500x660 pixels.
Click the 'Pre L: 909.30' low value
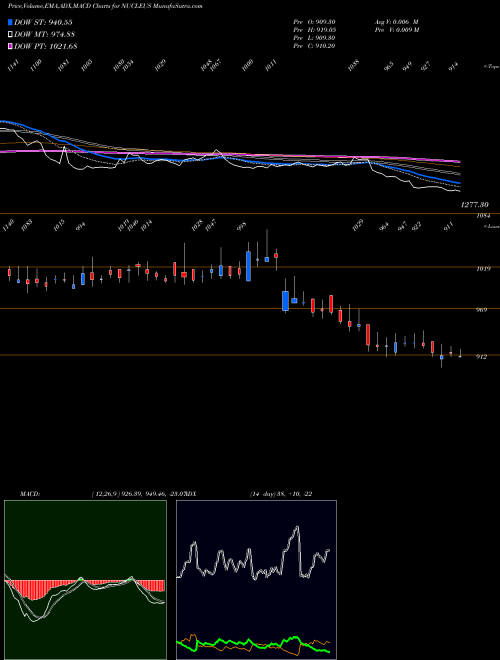tap(314, 38)
